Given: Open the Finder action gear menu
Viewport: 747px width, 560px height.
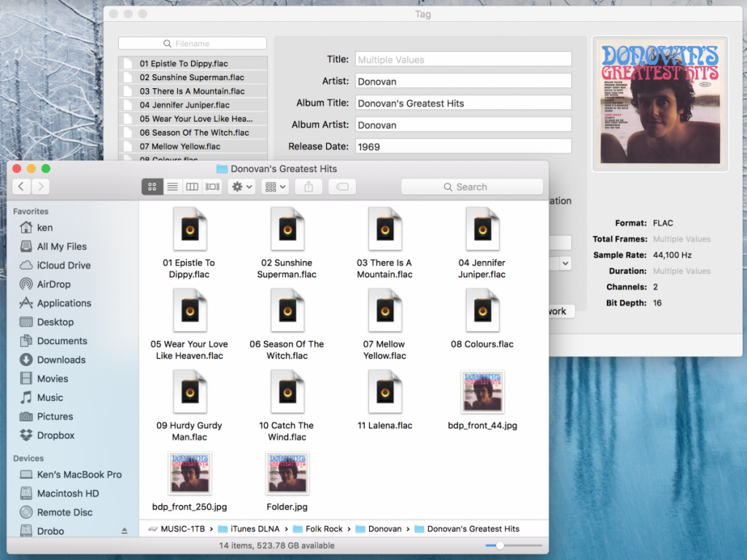Looking at the screenshot, I should 241,187.
